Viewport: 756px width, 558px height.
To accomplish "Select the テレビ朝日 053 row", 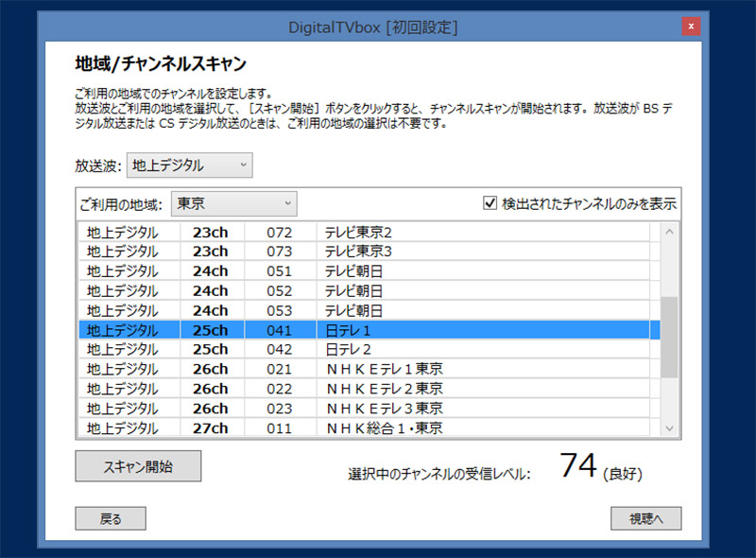I will [369, 310].
